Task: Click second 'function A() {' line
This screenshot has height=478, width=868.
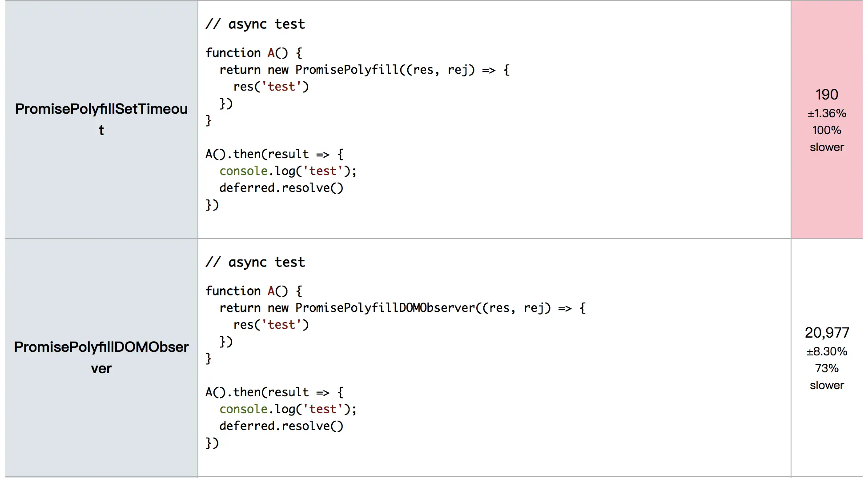Action: click(x=254, y=291)
